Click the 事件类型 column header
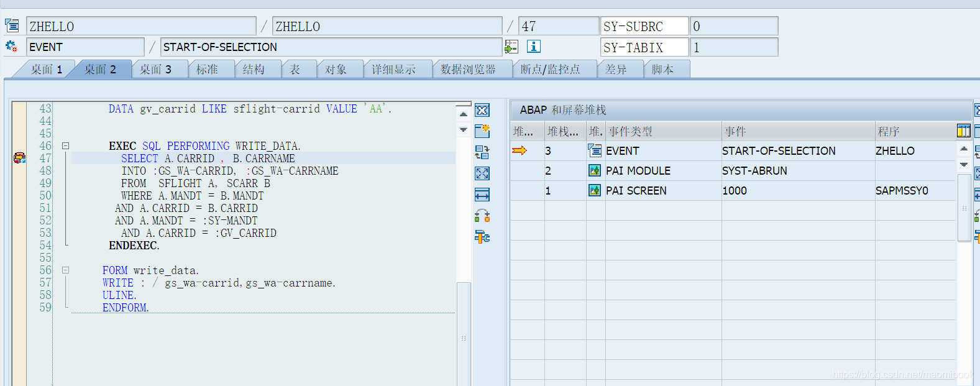The image size is (980, 386). [x=663, y=131]
